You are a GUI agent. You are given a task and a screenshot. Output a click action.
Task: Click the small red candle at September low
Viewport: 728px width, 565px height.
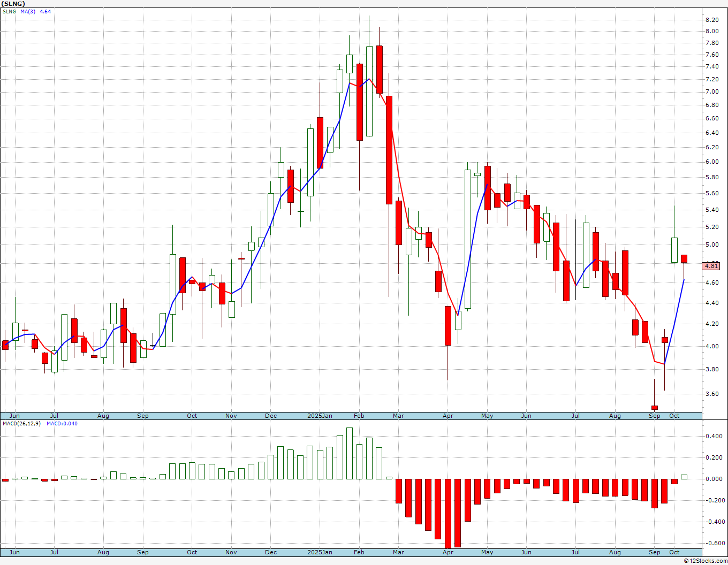pos(654,408)
